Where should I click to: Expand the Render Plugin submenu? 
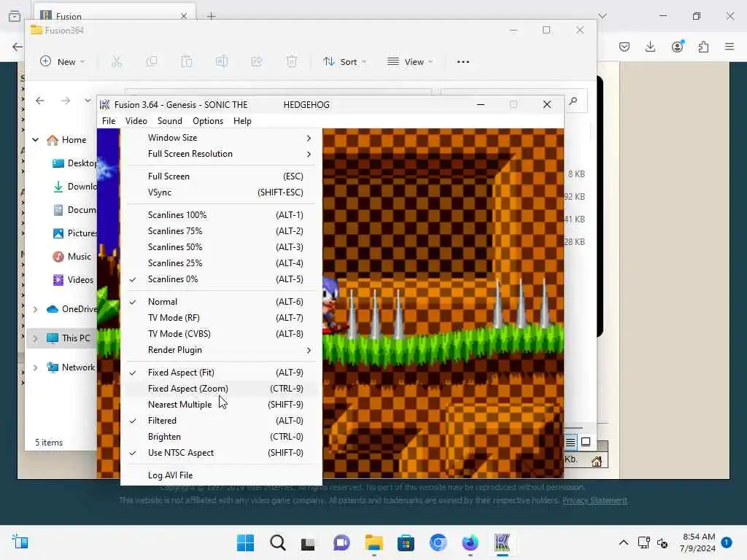(222, 350)
